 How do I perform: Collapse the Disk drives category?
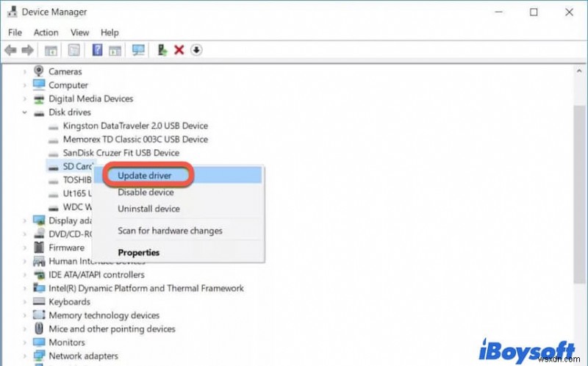(x=25, y=112)
